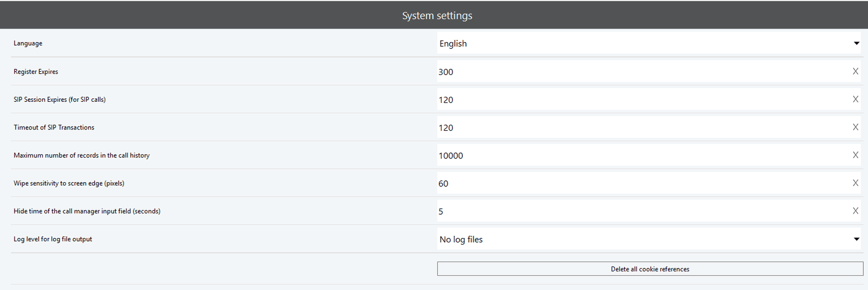Clear the call history records limit

pos(855,155)
